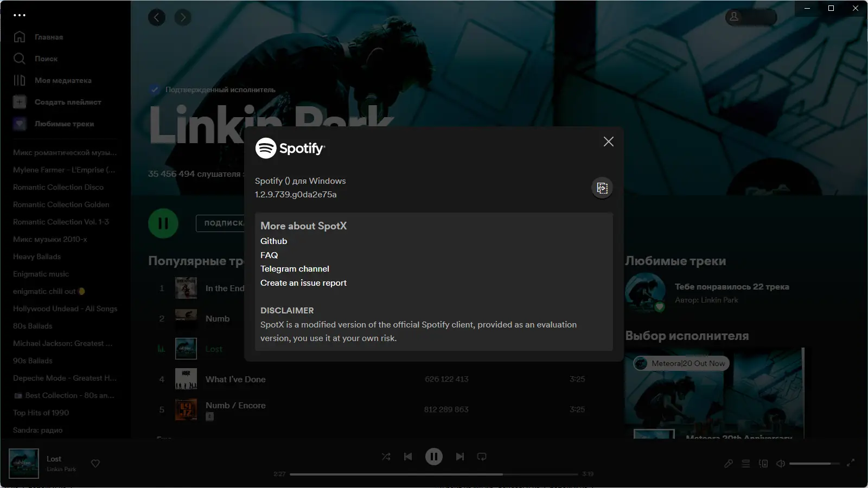The image size is (868, 488).
Task: Click the library shelf icon
Action: 20,80
